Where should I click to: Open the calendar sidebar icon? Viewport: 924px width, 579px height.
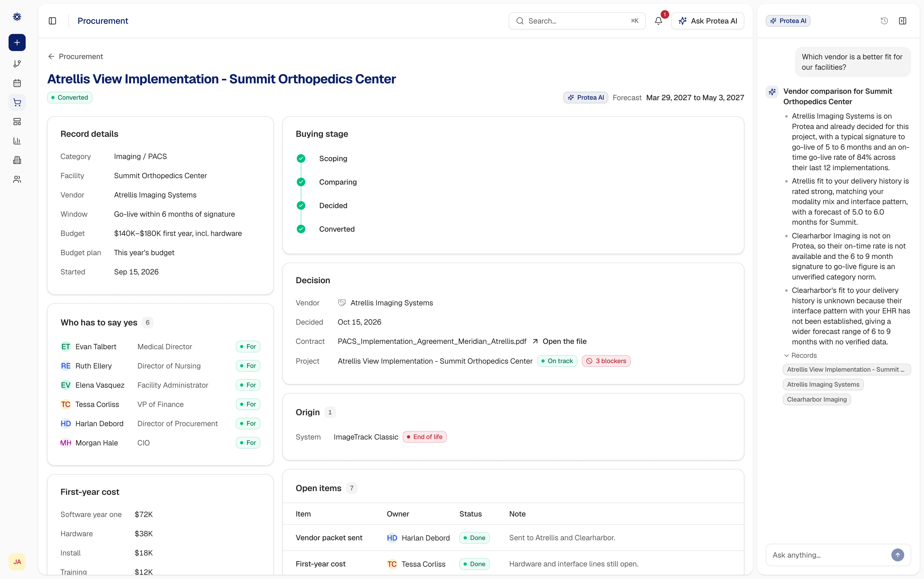coord(17,83)
